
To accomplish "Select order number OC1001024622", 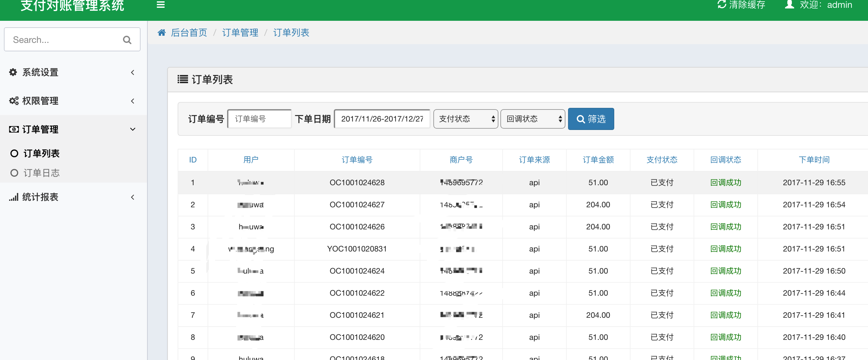I will click(357, 293).
